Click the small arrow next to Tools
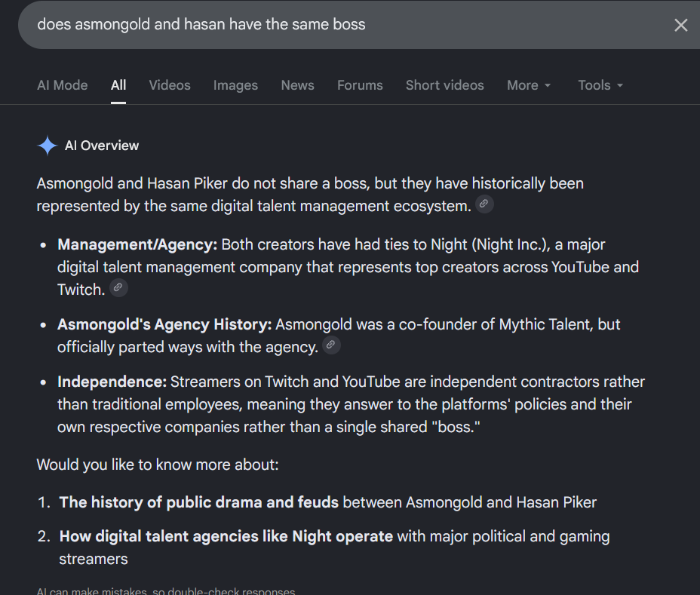 619,85
